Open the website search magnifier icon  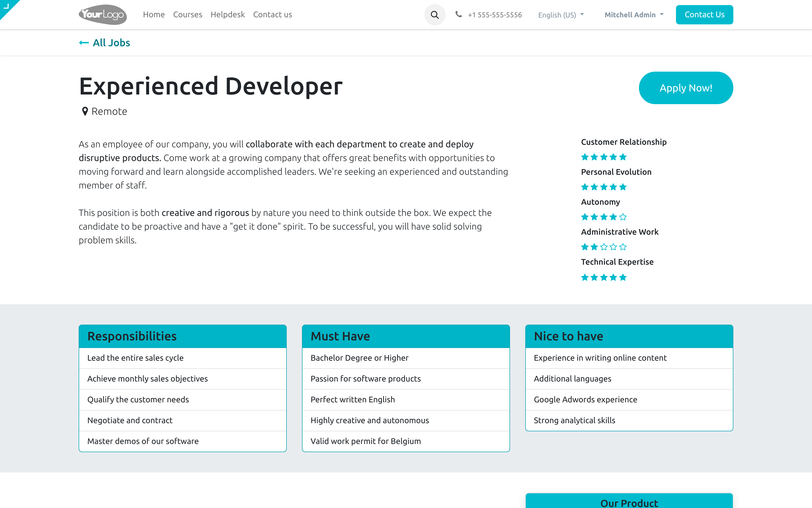434,15
